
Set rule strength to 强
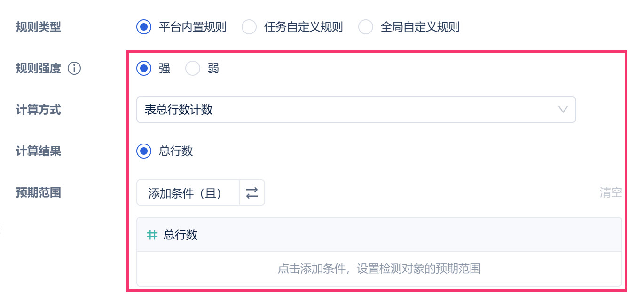[x=144, y=69]
